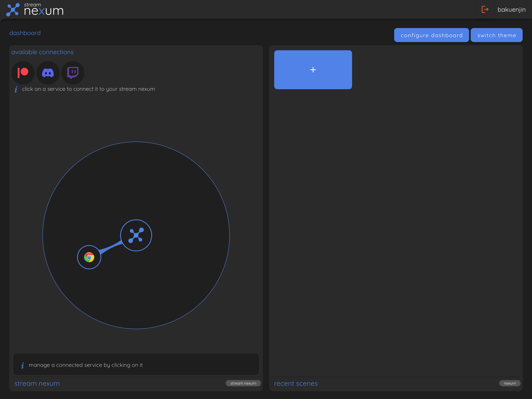Open the bakuenjin user profile
This screenshot has height=399, width=532.
(x=511, y=10)
